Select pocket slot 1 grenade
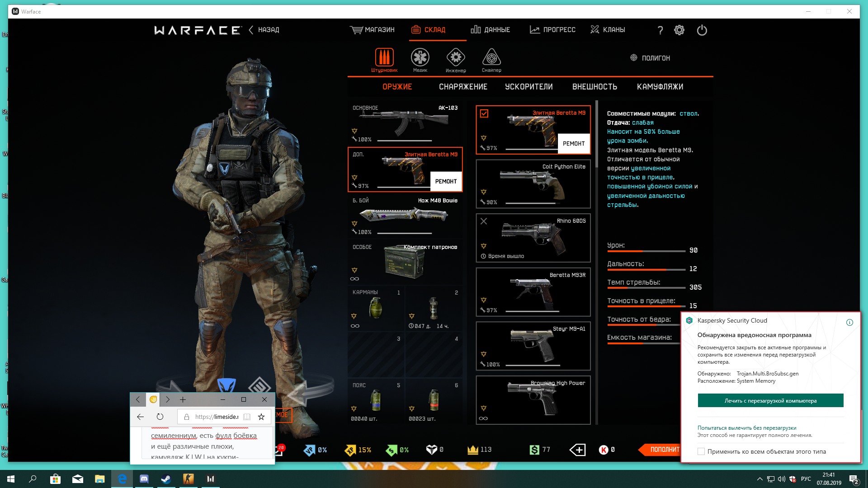Screen dimensions: 868x488 [376, 309]
